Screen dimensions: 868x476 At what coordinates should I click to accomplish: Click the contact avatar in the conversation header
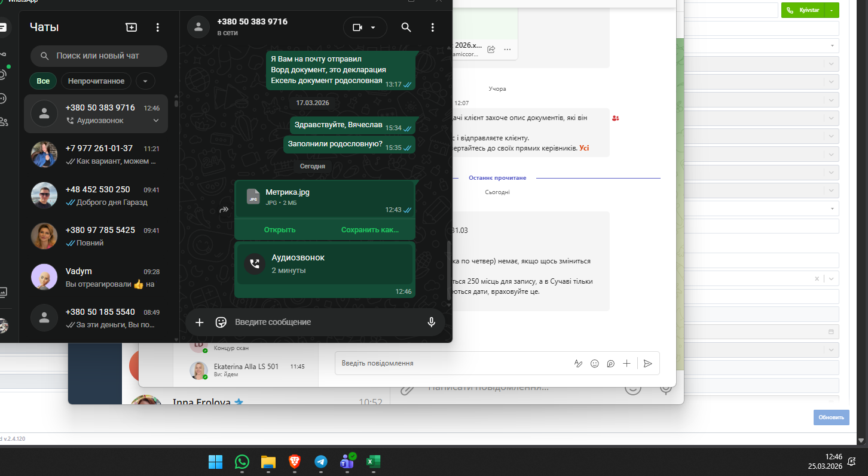tap(198, 27)
